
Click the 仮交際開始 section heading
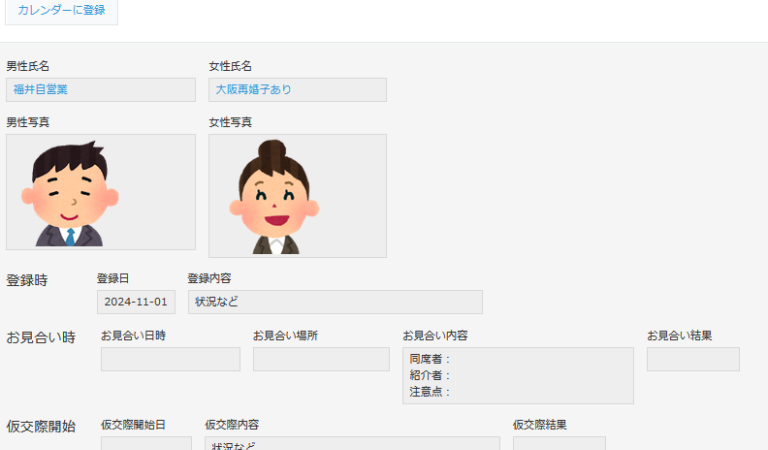pyautogui.click(x=41, y=427)
